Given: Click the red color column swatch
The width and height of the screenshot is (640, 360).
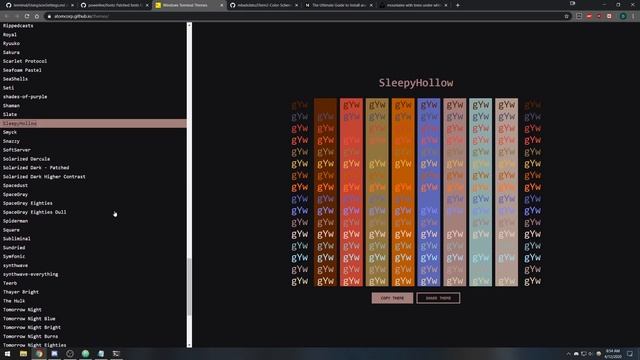Looking at the screenshot, I should (x=351, y=192).
